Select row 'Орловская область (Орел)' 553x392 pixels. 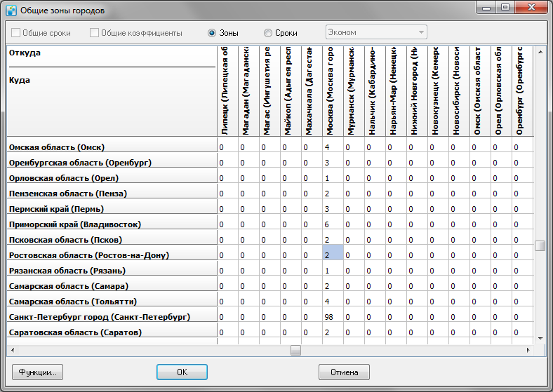(112, 175)
